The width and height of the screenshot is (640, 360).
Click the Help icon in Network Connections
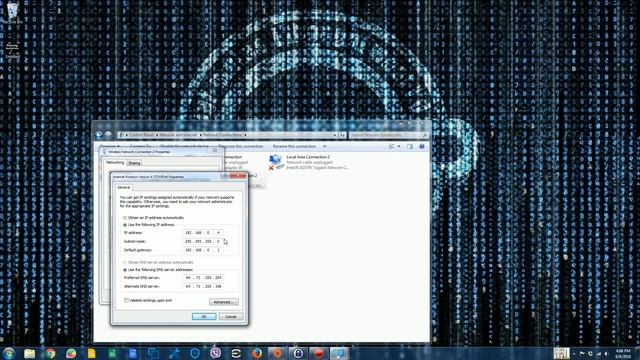coord(422,146)
